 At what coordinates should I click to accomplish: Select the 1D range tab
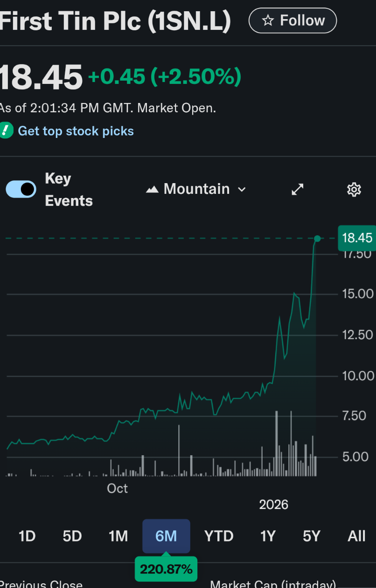[27, 536]
